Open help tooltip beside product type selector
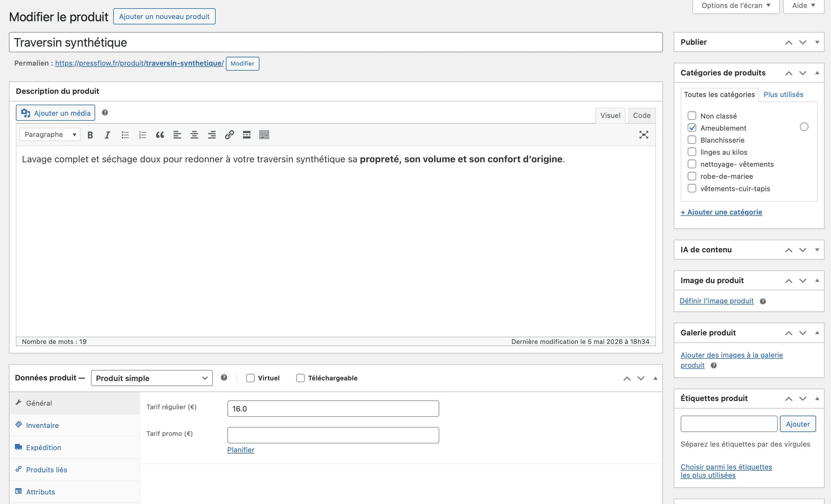831x504 pixels. (x=224, y=378)
